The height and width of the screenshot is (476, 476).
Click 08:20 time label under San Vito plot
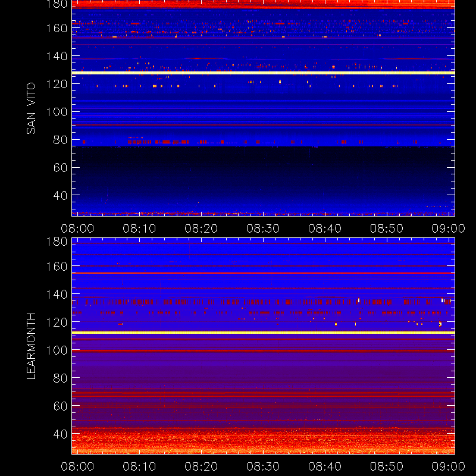click(201, 228)
